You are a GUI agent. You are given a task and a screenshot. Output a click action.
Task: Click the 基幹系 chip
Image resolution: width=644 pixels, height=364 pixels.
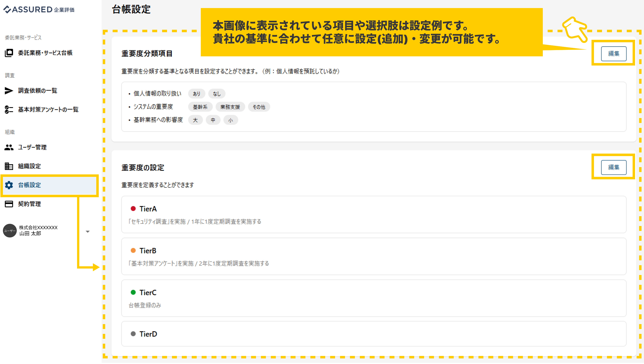click(x=200, y=107)
